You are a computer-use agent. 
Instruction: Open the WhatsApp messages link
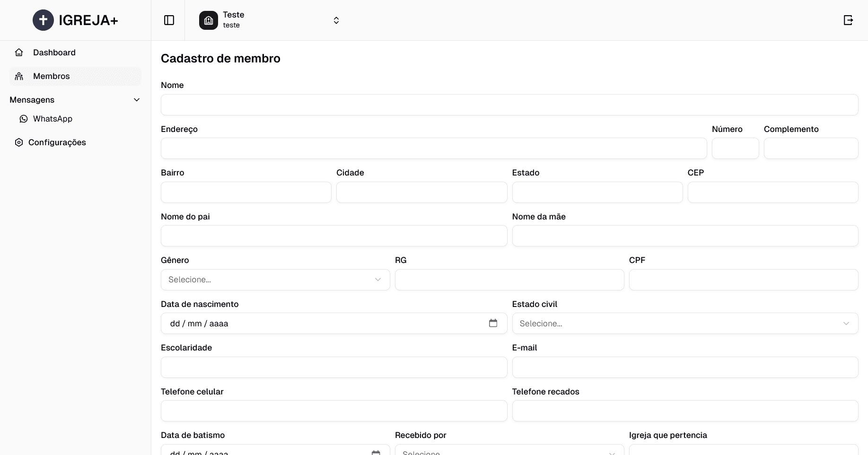tap(53, 119)
